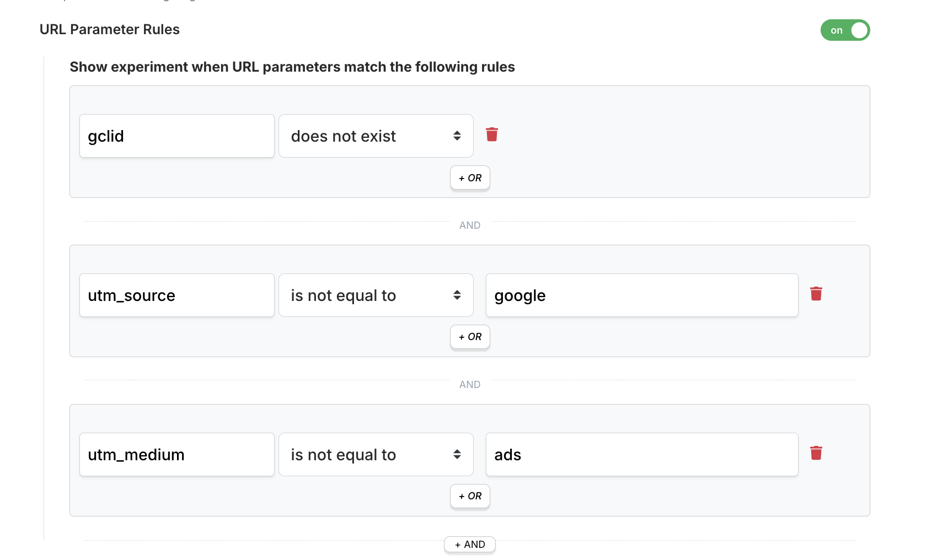Viewport: 932px width, 560px height.
Task: Open utm_medium 'is not equal to' dropdown
Action: click(x=376, y=455)
